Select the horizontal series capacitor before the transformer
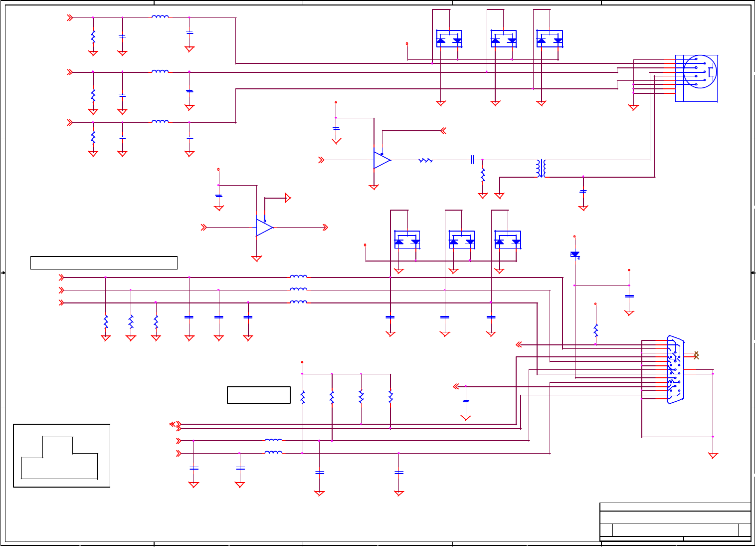 [472, 160]
